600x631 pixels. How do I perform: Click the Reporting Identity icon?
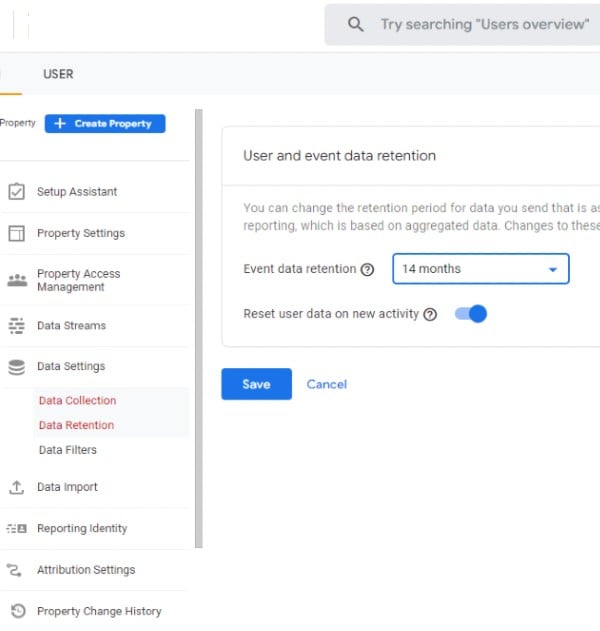click(x=17, y=529)
